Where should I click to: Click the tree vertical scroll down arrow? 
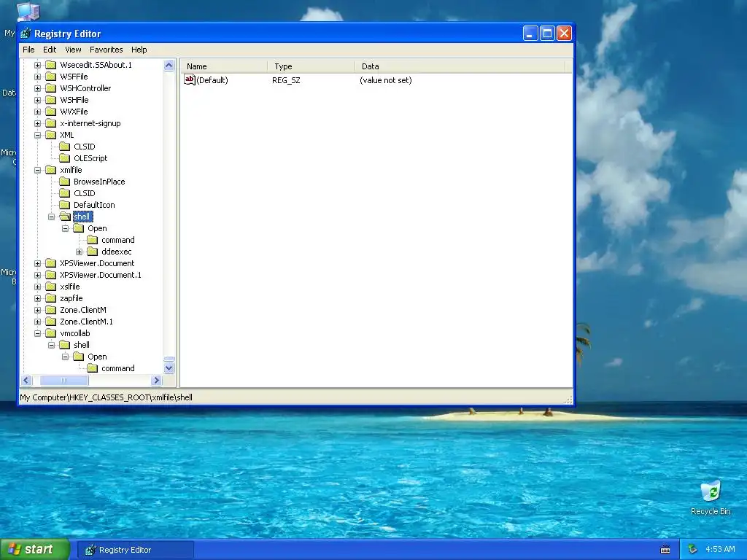coord(169,367)
